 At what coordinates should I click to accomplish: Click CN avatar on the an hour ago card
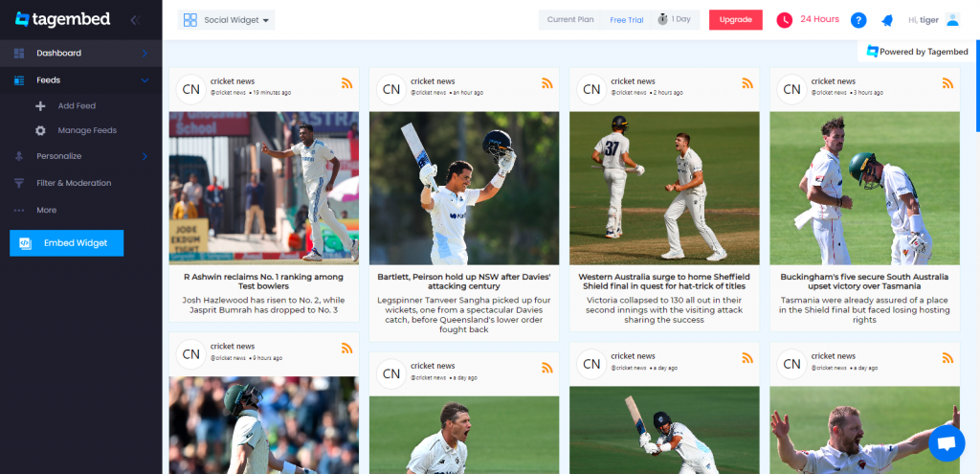391,89
